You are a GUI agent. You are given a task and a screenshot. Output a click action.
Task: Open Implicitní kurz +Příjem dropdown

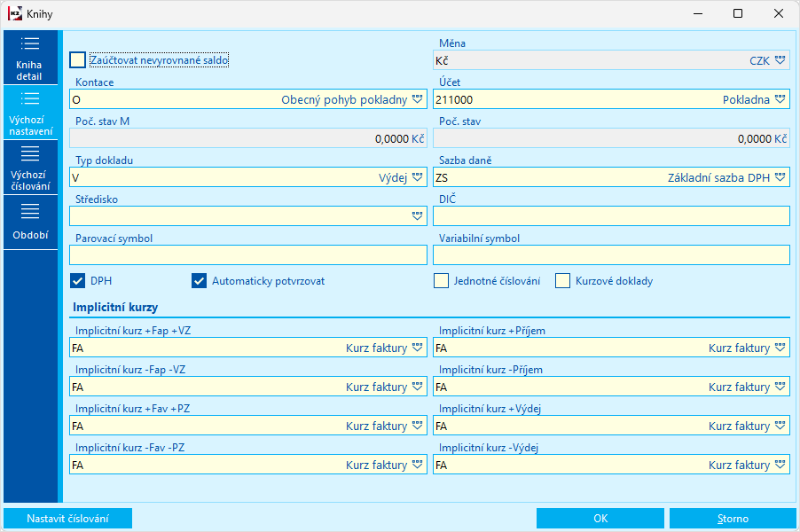click(x=780, y=348)
